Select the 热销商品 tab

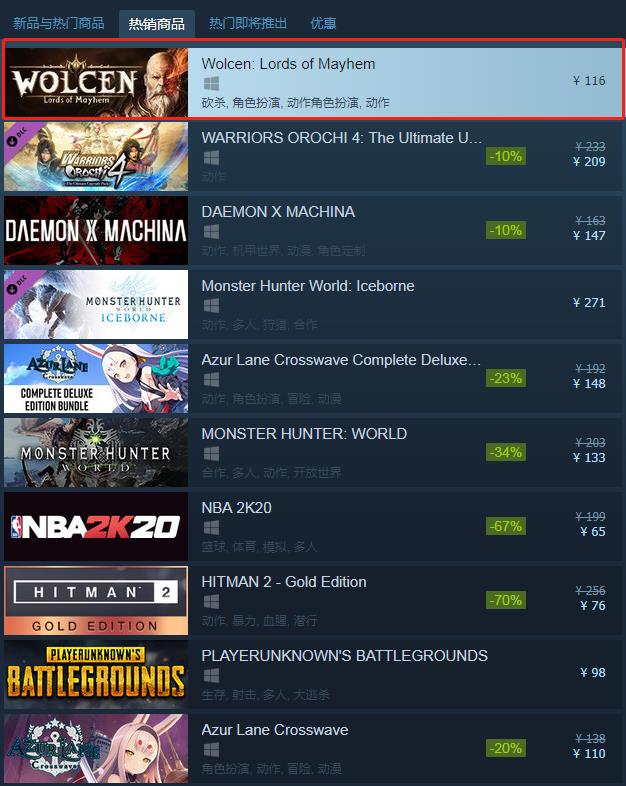[156, 24]
